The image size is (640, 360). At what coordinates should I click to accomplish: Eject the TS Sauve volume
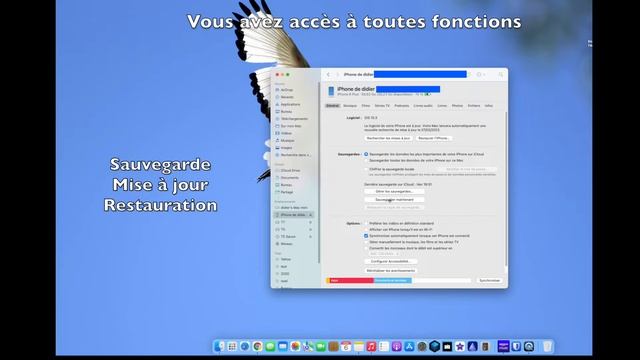(311, 237)
